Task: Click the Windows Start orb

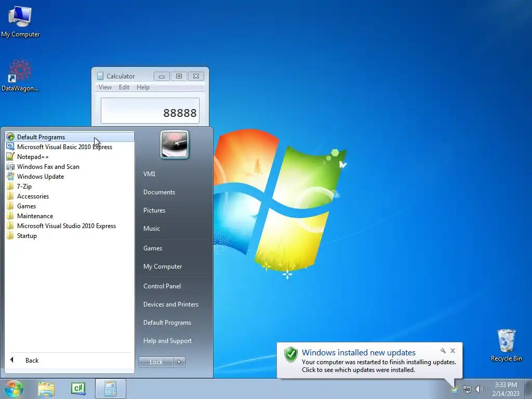Action: tap(14, 389)
